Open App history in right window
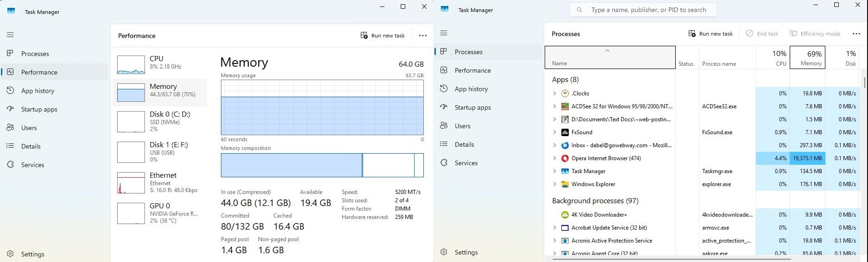This screenshot has height=262, width=868. (471, 89)
